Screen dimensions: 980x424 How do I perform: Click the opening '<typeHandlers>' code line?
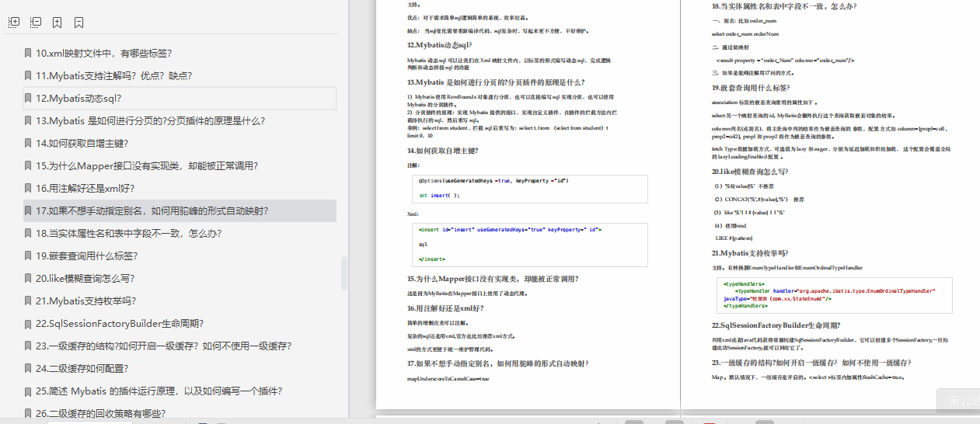point(744,283)
